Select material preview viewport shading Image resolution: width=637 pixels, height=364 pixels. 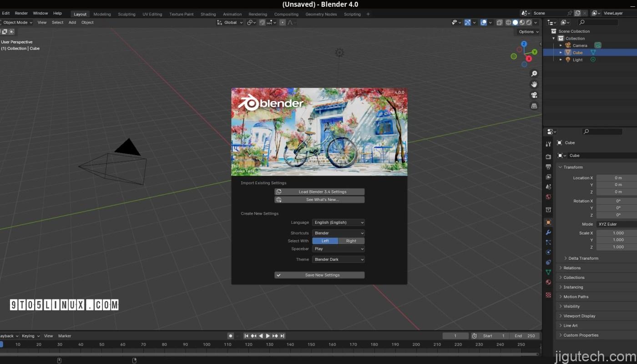[522, 22]
